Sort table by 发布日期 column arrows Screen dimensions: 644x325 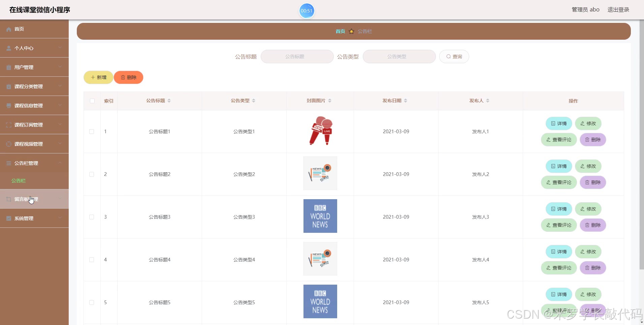point(406,100)
